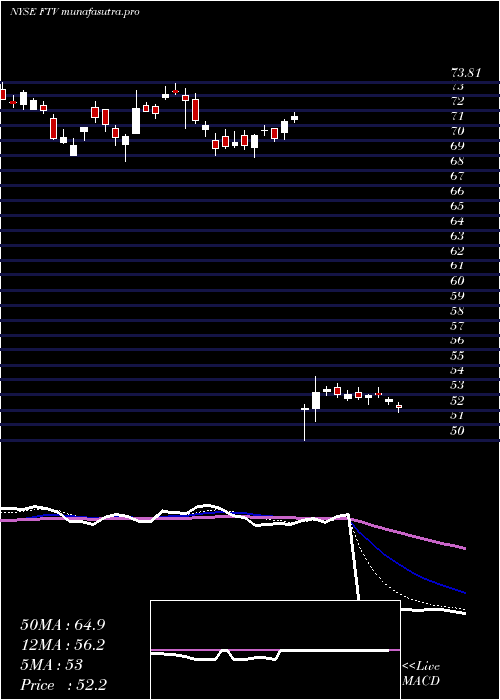Click the 60 price axis label
This screenshot has height=700, width=500.
(457, 281)
